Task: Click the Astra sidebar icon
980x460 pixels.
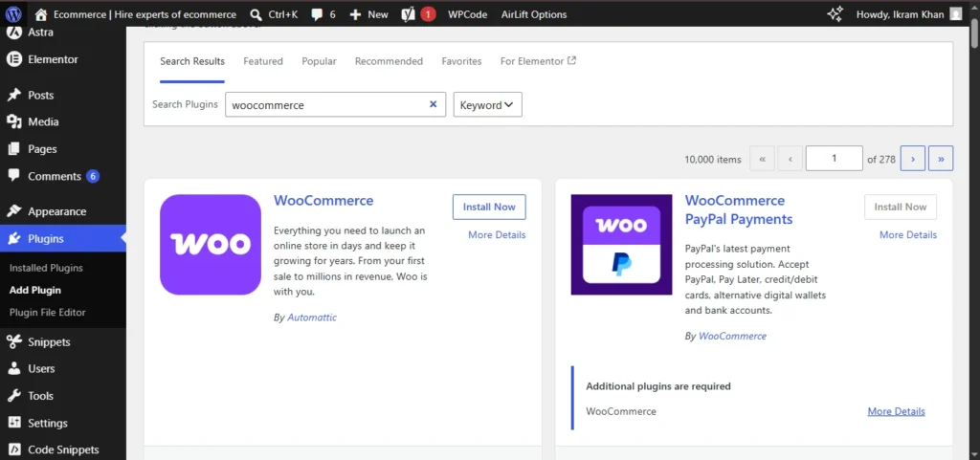Action: point(13,32)
